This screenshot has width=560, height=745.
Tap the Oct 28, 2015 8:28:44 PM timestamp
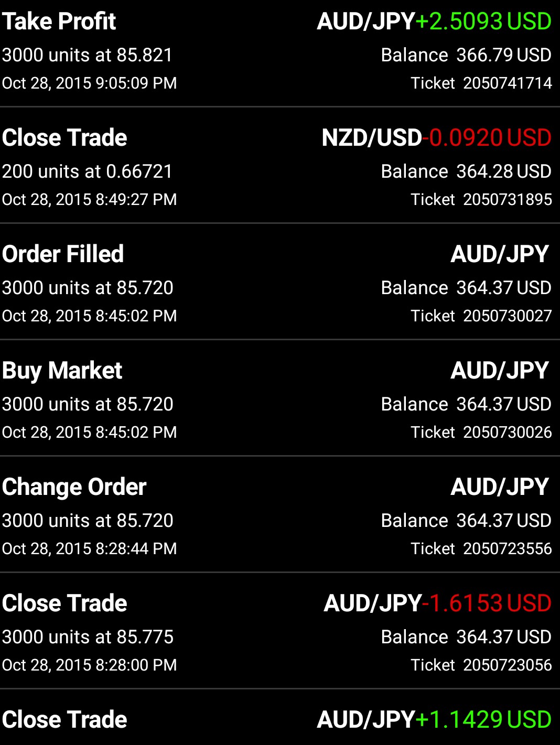coord(90,548)
